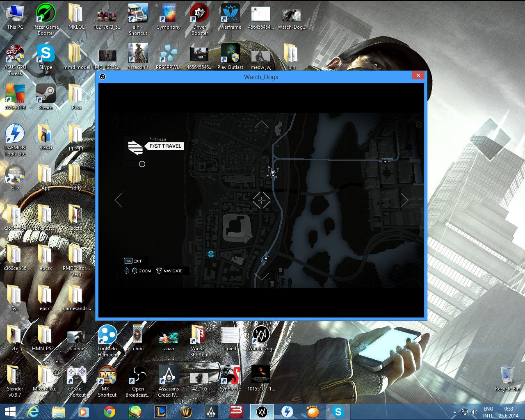Click the Fast Travel label

[x=165, y=146]
